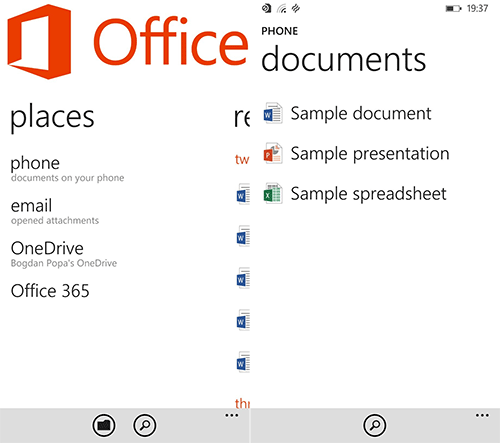Click 'documents on your phone' subtitle
Viewport: 500px width, 443px height.
pos(67,178)
